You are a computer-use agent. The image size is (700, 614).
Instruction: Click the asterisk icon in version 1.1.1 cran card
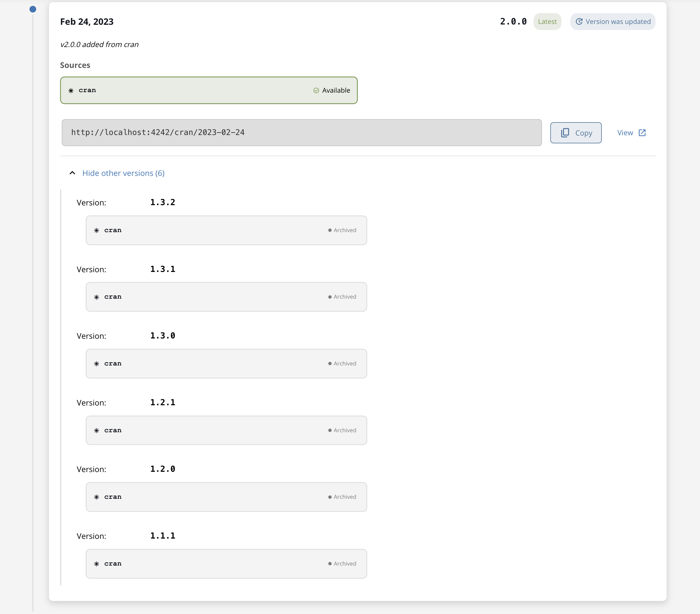pos(97,564)
